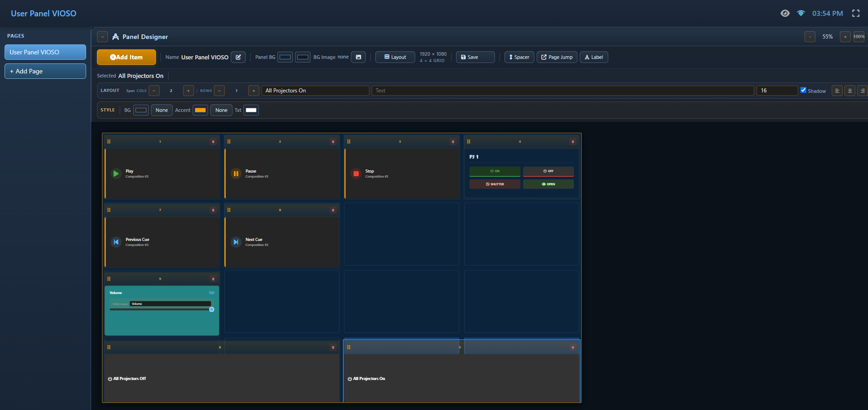
Task: Delete the PJ 1 tile
Action: (x=573, y=142)
